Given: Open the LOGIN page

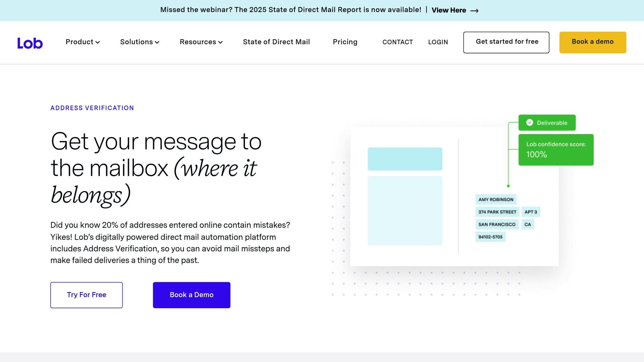Looking at the screenshot, I should coord(438,42).
